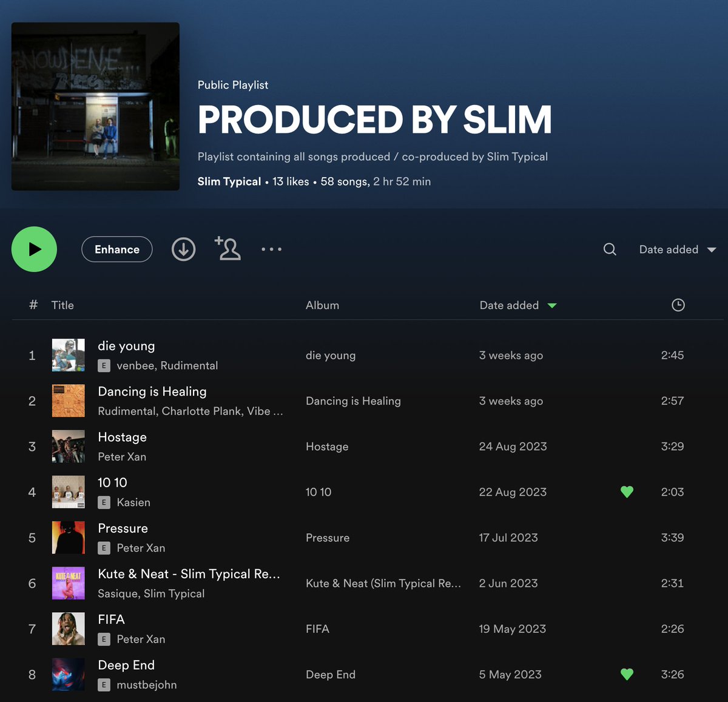Click the FIFA track cover art
Viewport: 728px width, 702px height.
(x=69, y=629)
